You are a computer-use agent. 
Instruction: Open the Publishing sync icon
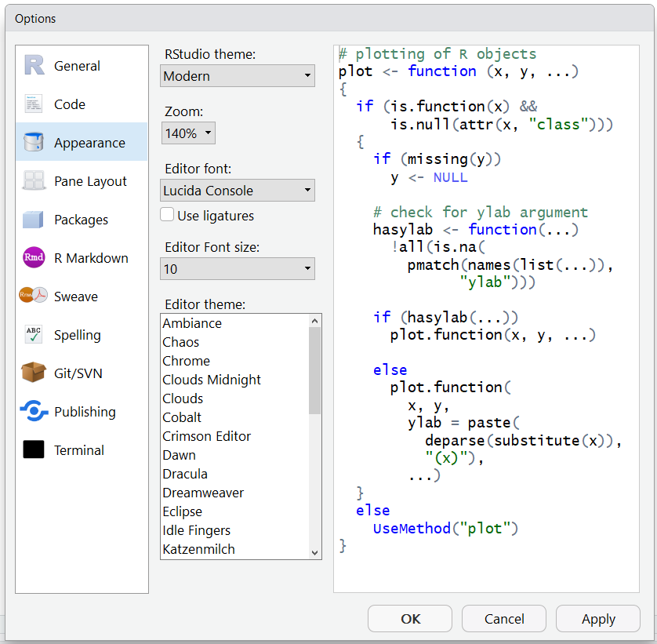tap(34, 412)
